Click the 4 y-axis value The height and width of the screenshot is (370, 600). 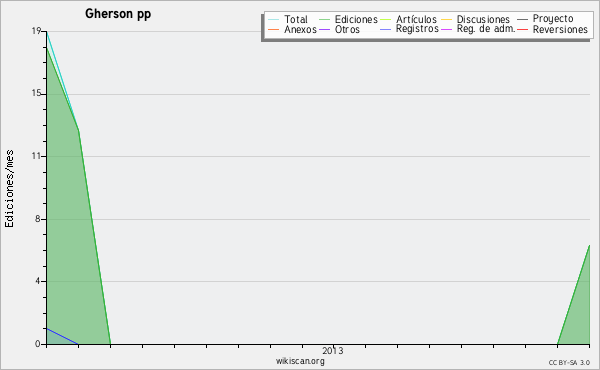[x=38, y=281]
